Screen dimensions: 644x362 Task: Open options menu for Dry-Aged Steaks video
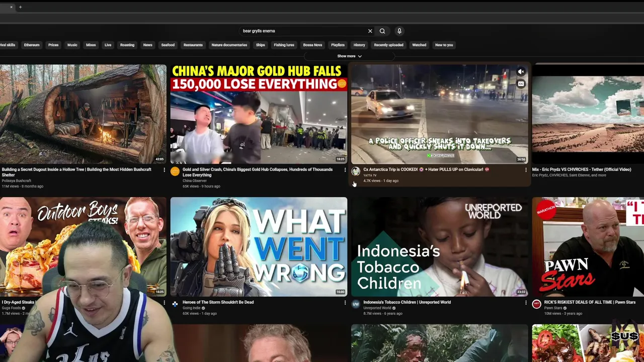tap(164, 303)
